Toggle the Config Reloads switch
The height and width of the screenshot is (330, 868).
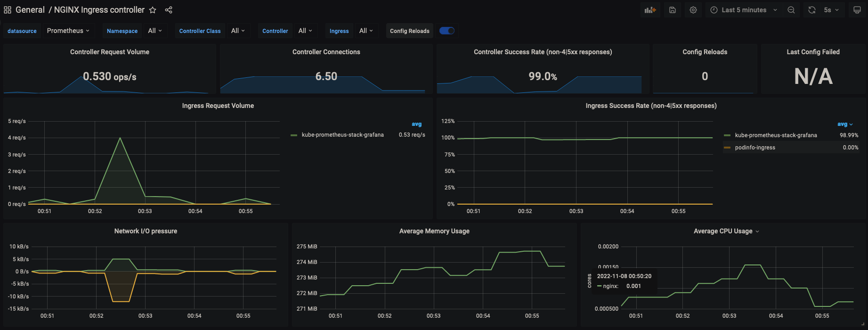tap(447, 31)
